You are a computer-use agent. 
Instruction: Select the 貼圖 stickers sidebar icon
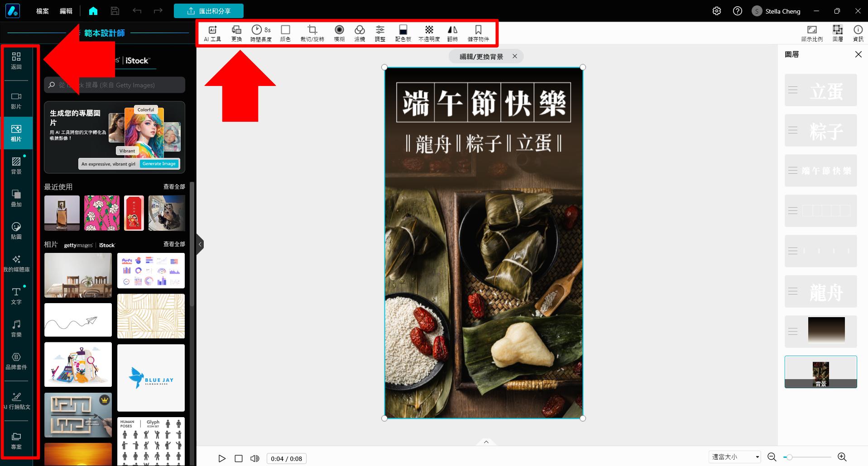pos(16,231)
